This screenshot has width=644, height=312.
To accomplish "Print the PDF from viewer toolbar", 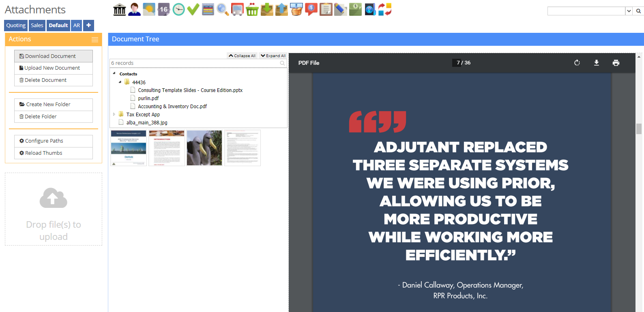I will point(616,63).
